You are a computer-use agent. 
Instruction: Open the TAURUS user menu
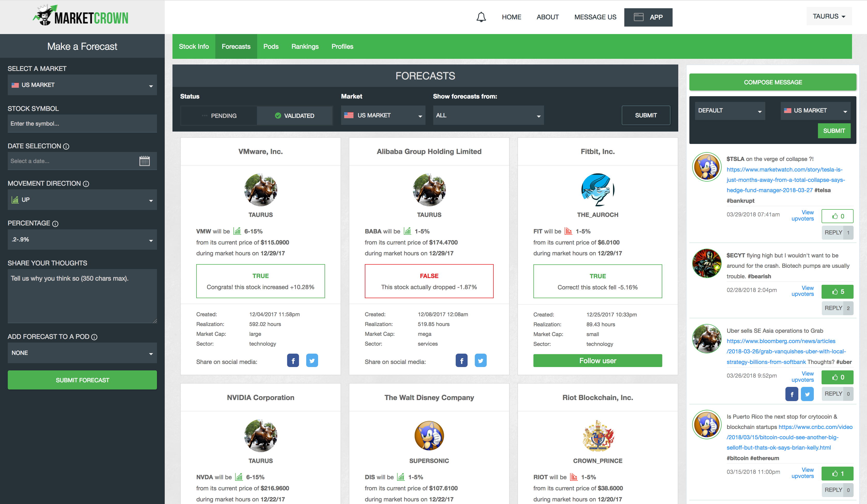point(829,17)
